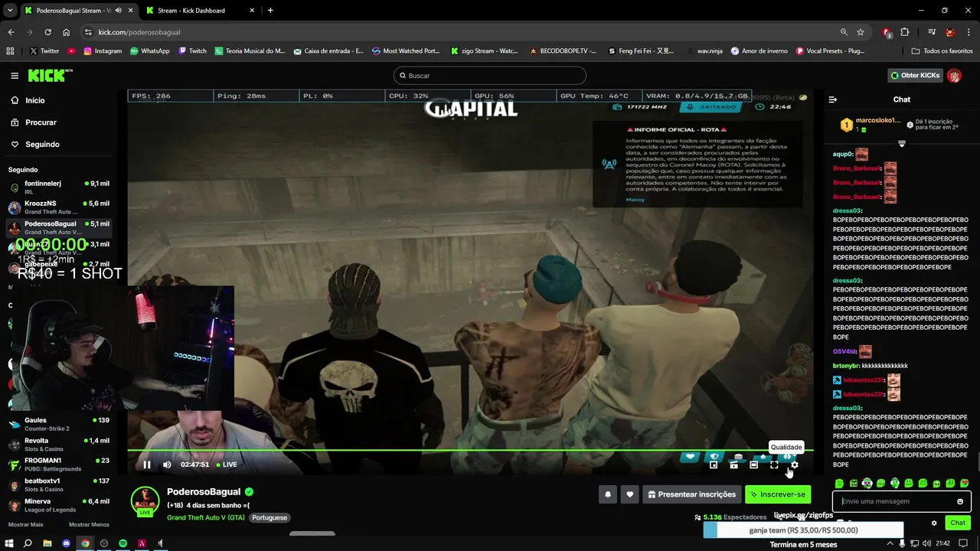Open the hamburger sidebar menu
The height and width of the screenshot is (551, 980).
[15, 76]
